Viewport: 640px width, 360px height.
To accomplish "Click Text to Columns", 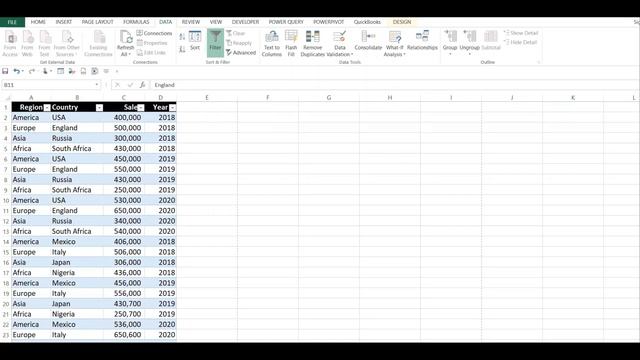I will 272,43.
